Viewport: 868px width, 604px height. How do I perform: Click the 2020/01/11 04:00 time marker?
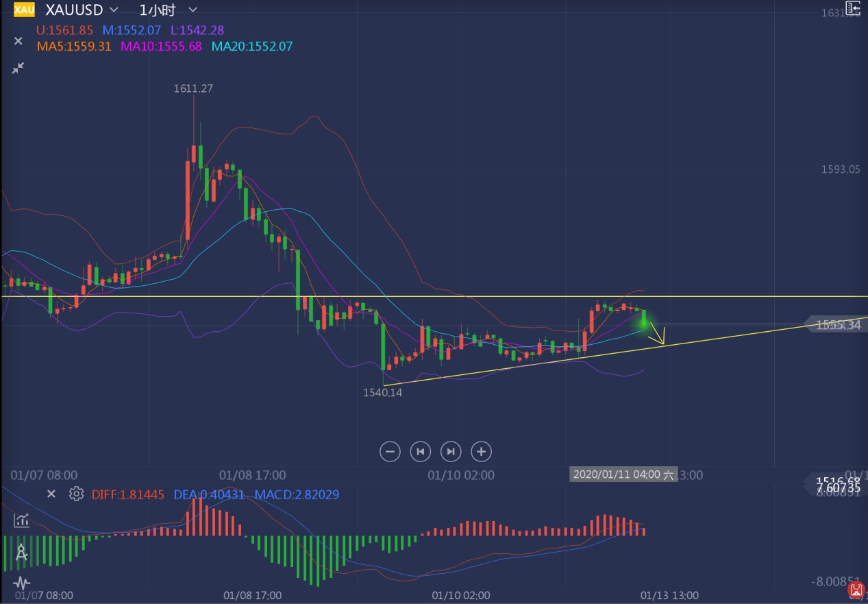[x=623, y=474]
